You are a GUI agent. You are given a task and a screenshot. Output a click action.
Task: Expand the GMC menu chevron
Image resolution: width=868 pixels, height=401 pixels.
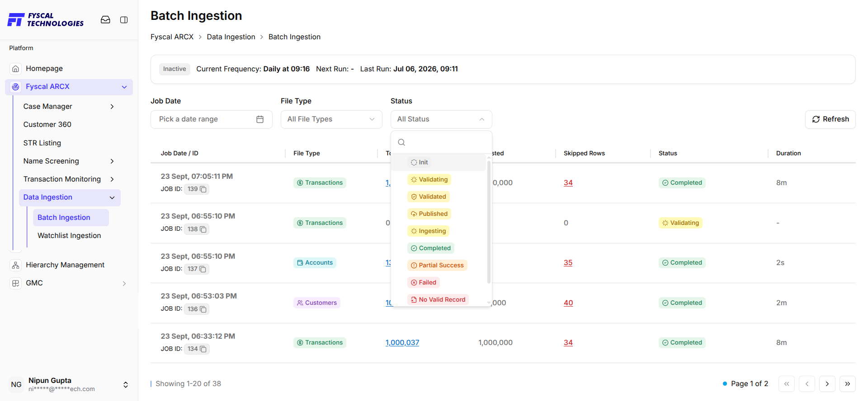pos(124,284)
